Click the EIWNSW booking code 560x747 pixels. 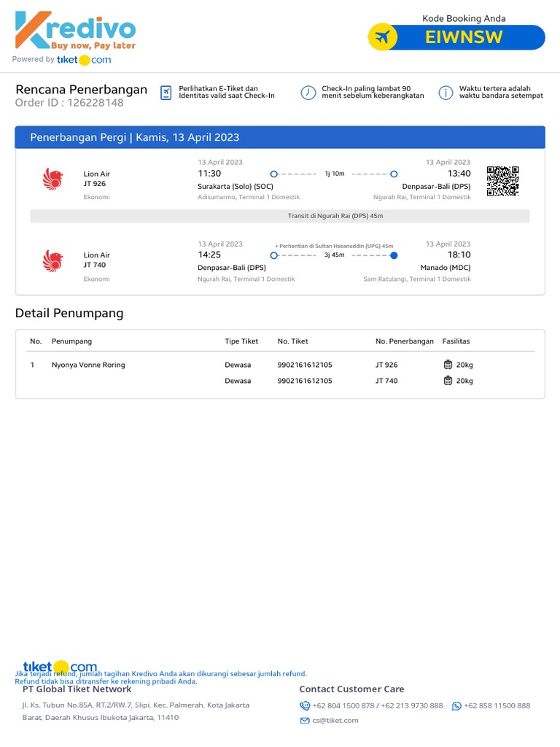(464, 37)
